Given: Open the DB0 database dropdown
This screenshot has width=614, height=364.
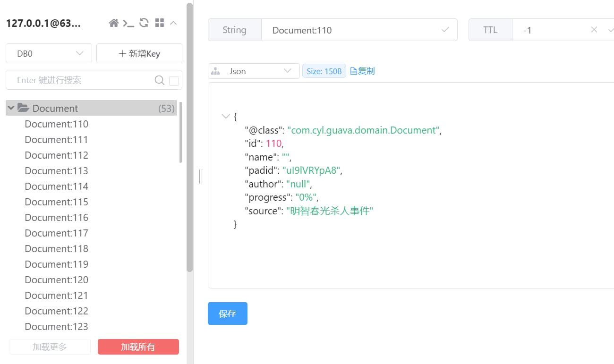Looking at the screenshot, I should (49, 53).
